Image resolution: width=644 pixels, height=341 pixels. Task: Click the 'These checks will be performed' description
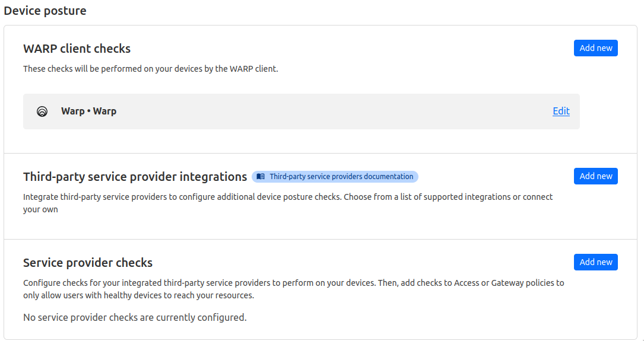coord(151,69)
